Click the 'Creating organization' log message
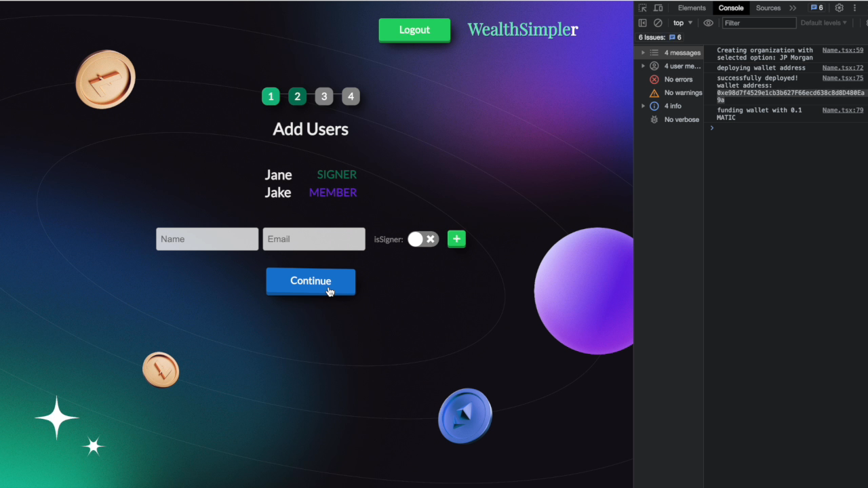 tap(765, 54)
